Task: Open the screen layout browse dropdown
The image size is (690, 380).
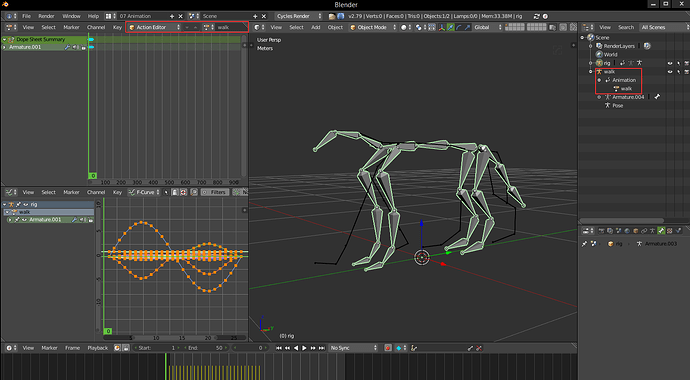Action: (110, 16)
